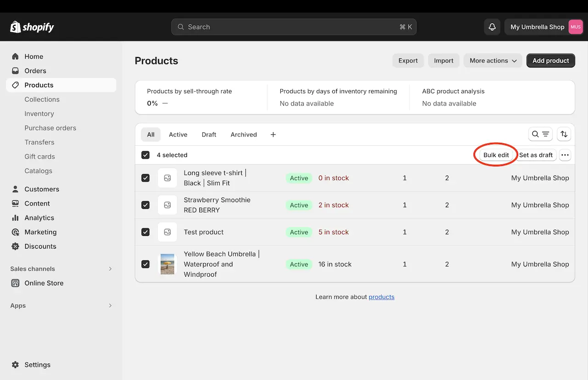Click the plus icon to add view
This screenshot has width=588, height=380.
(273, 135)
